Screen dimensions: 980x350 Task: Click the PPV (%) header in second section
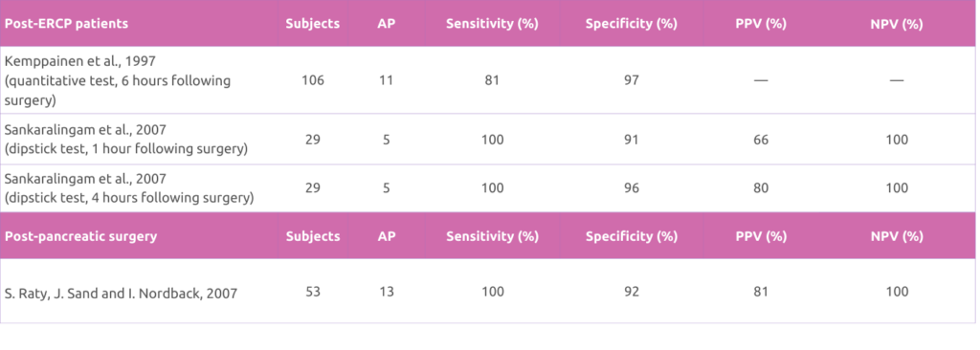(761, 236)
